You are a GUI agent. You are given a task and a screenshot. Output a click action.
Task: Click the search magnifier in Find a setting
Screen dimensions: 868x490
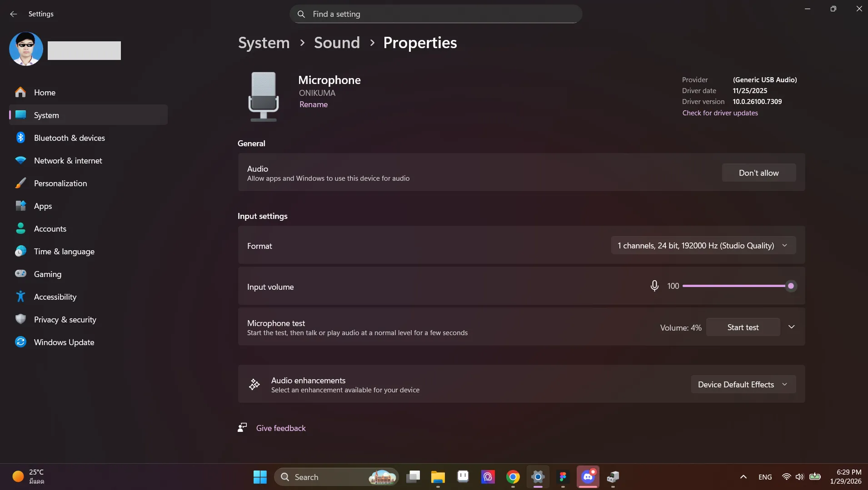tap(301, 14)
